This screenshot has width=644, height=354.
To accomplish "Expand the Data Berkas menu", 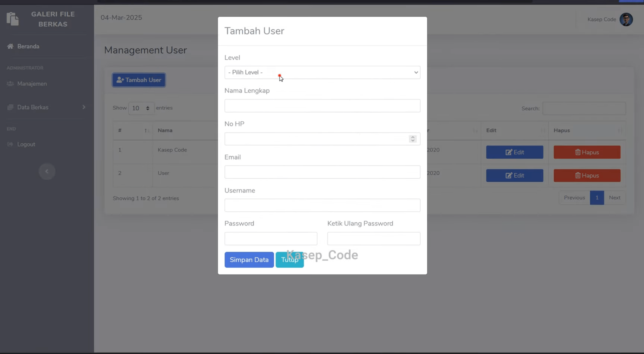I will click(x=47, y=107).
